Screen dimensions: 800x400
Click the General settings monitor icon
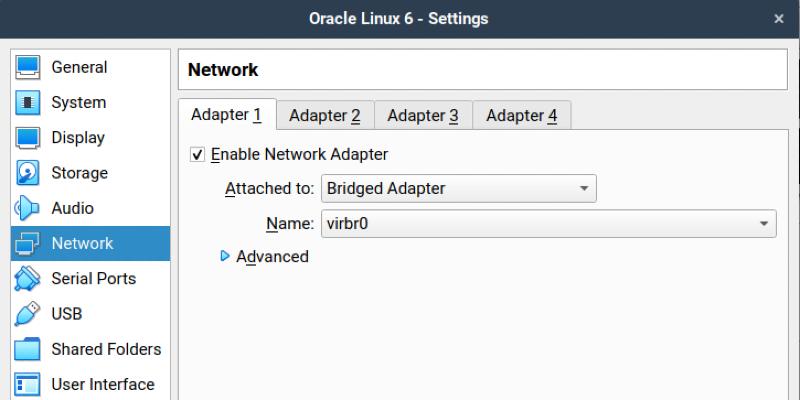(x=28, y=68)
